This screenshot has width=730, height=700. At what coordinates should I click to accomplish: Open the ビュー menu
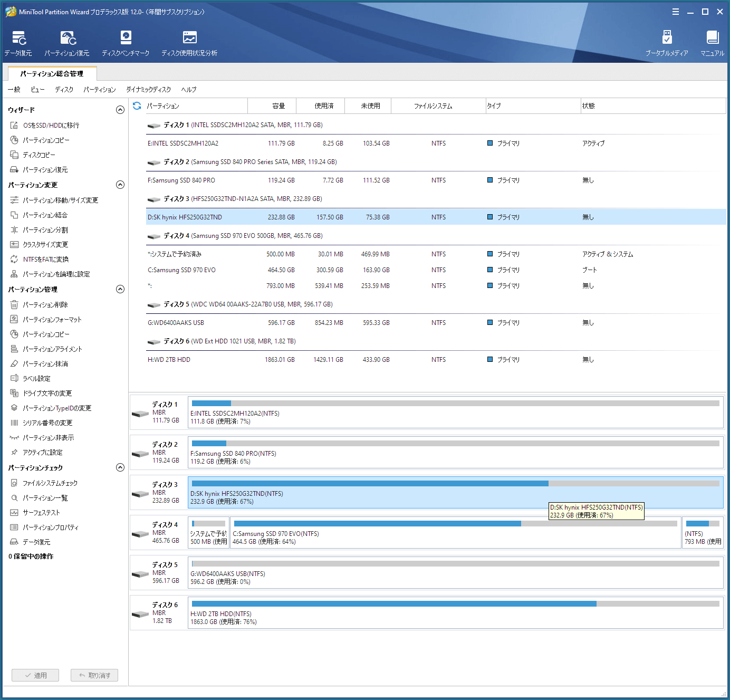[37, 90]
